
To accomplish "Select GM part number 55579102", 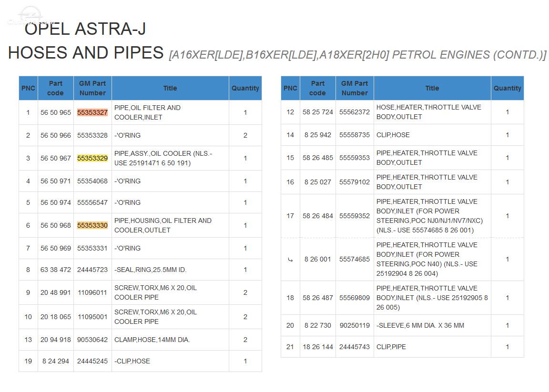I will (x=355, y=182).
